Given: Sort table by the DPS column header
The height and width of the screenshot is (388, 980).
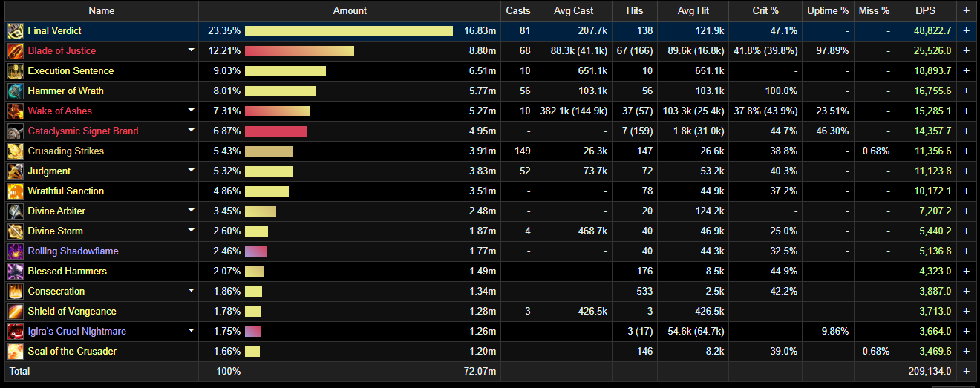Looking at the screenshot, I should [925, 11].
